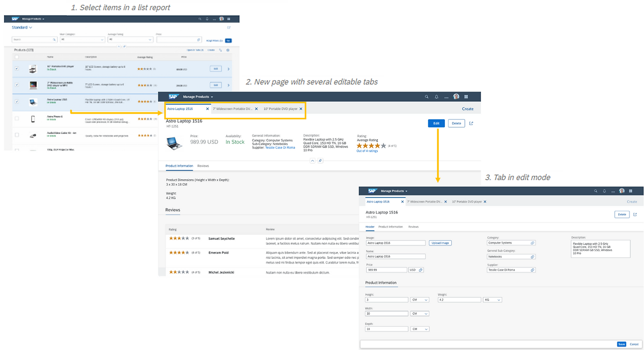
Task: Open notifications bell in the list report shell bar
Action: click(207, 19)
